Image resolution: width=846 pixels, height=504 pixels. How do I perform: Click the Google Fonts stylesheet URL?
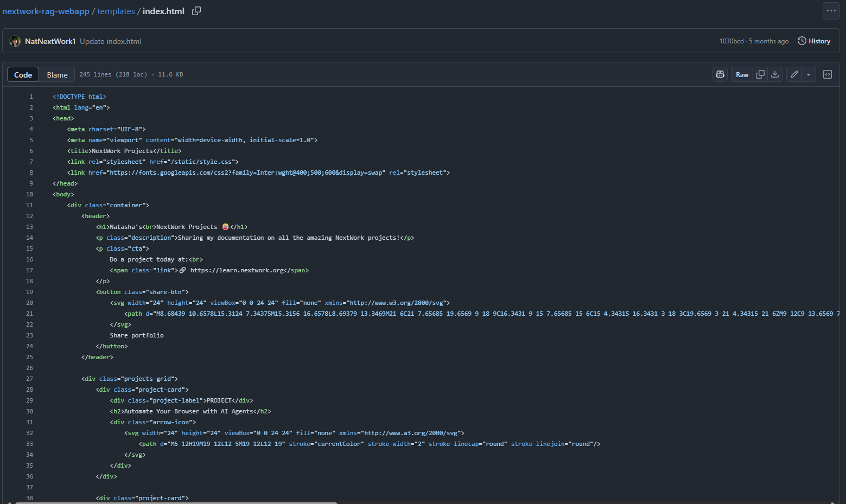point(247,173)
